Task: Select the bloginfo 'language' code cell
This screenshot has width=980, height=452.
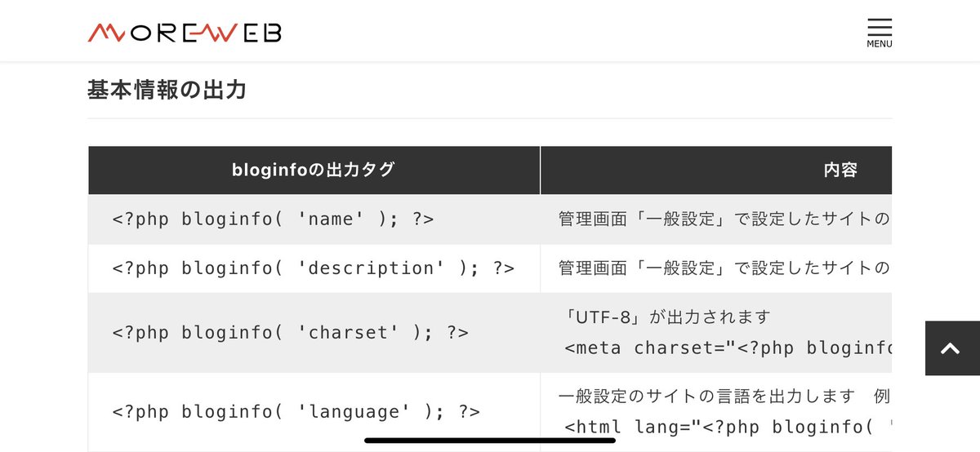Action: coord(314,412)
